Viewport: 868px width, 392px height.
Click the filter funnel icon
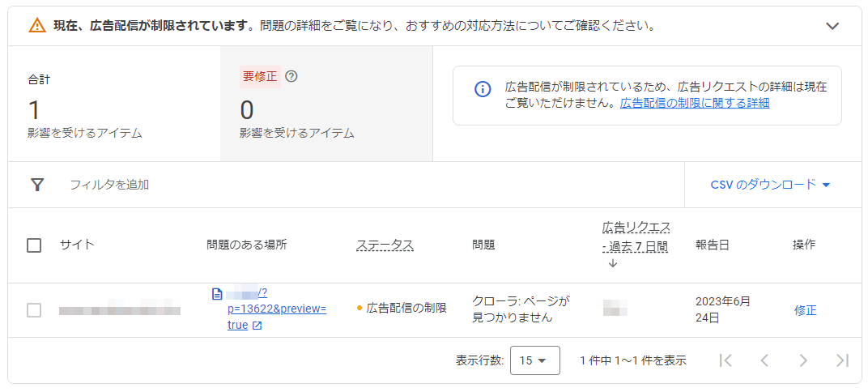[x=37, y=185]
